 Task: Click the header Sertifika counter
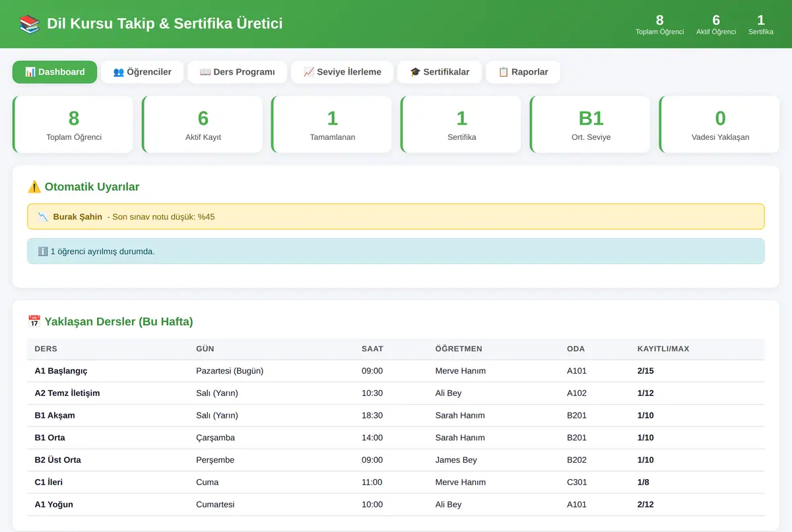(x=761, y=24)
